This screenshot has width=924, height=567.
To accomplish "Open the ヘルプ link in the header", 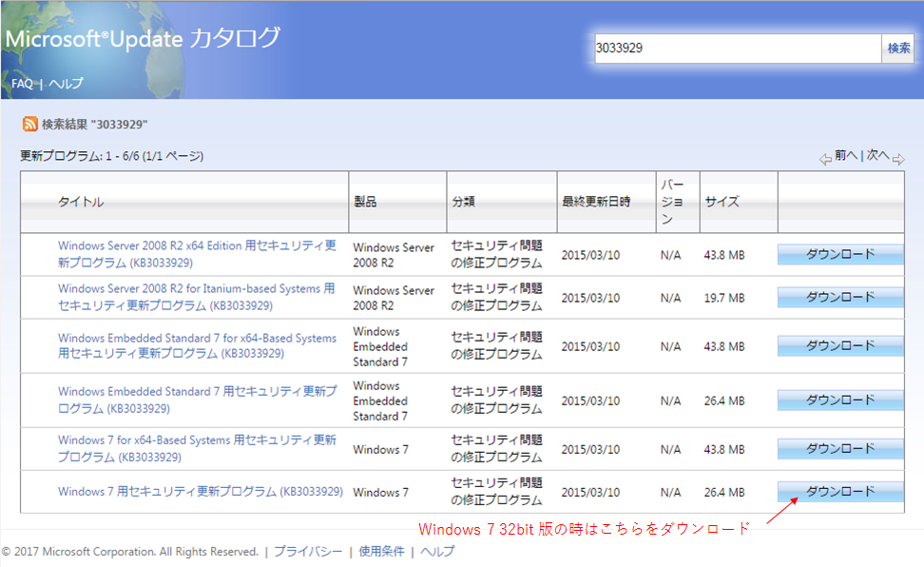I will [x=66, y=83].
